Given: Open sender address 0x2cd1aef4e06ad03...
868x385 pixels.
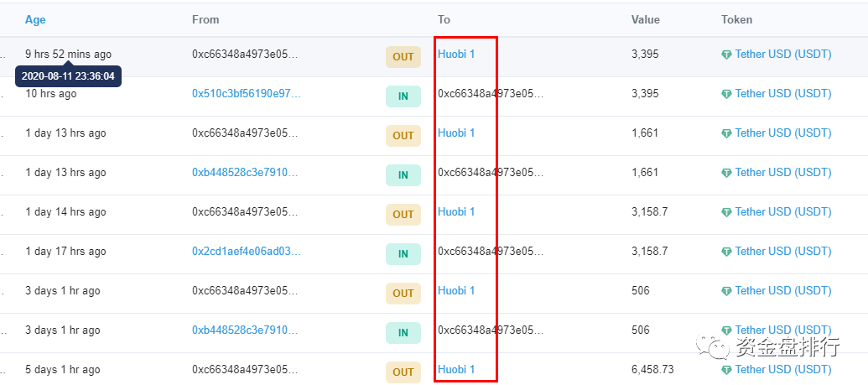Looking at the screenshot, I should tap(247, 251).
